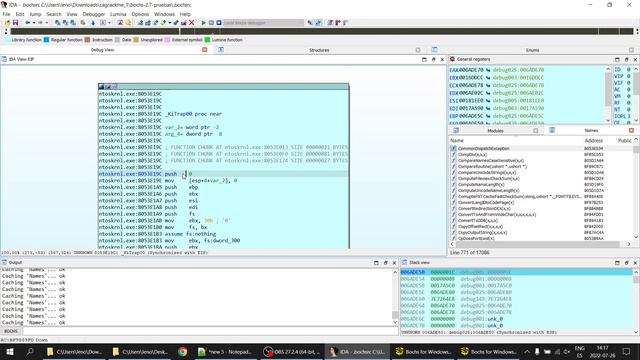Viewport: 640px width, 360px height.
Task: Open dropdown beside jump forward arrow
Action: click(46, 23)
